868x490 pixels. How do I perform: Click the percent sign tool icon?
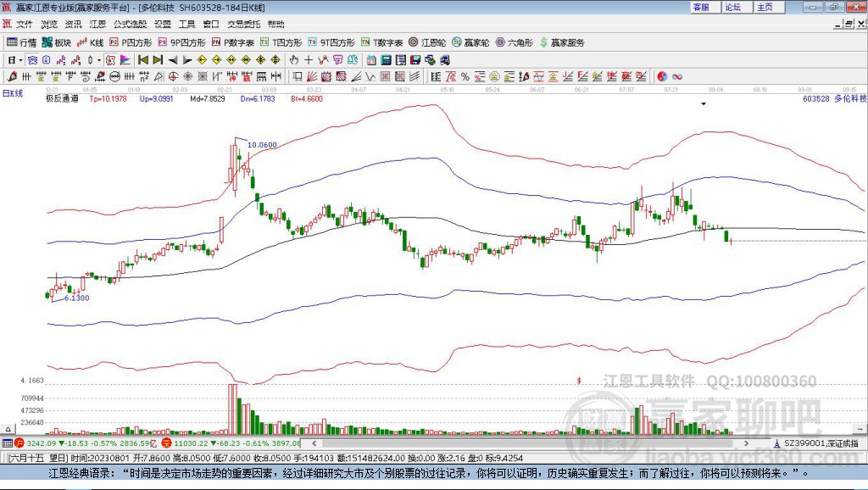465,77
